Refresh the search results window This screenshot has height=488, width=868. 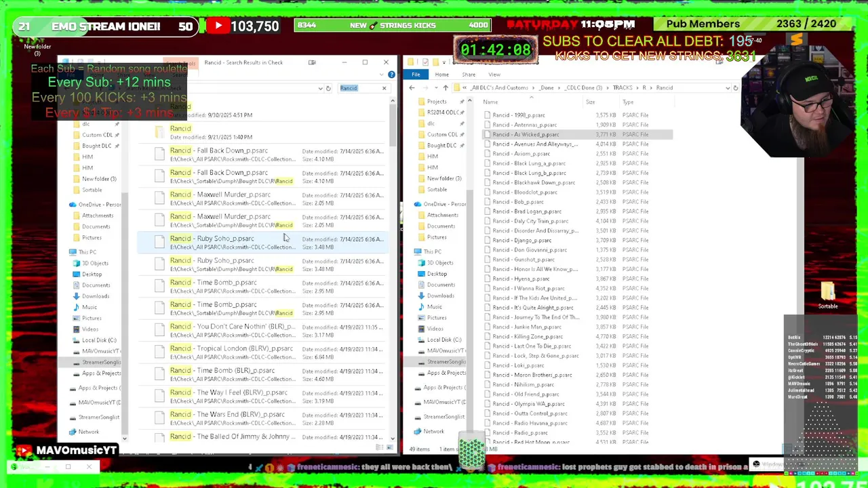pyautogui.click(x=328, y=88)
